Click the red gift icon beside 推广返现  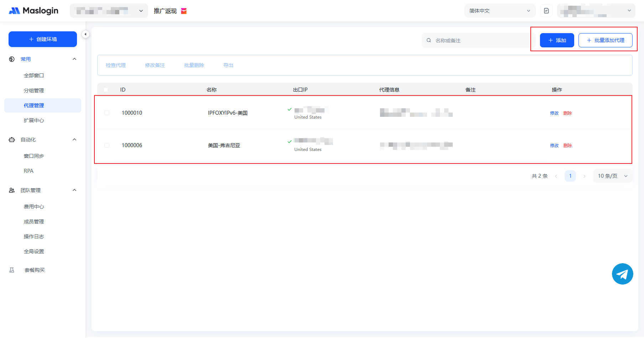click(x=184, y=11)
